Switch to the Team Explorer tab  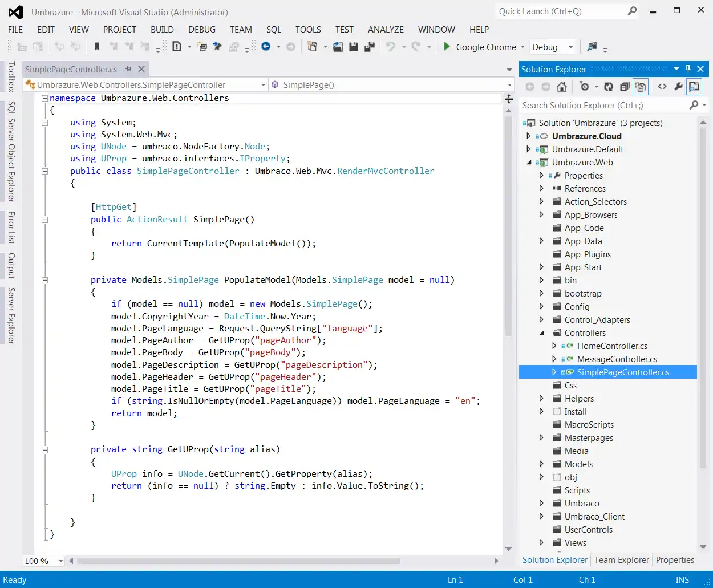tap(622, 560)
